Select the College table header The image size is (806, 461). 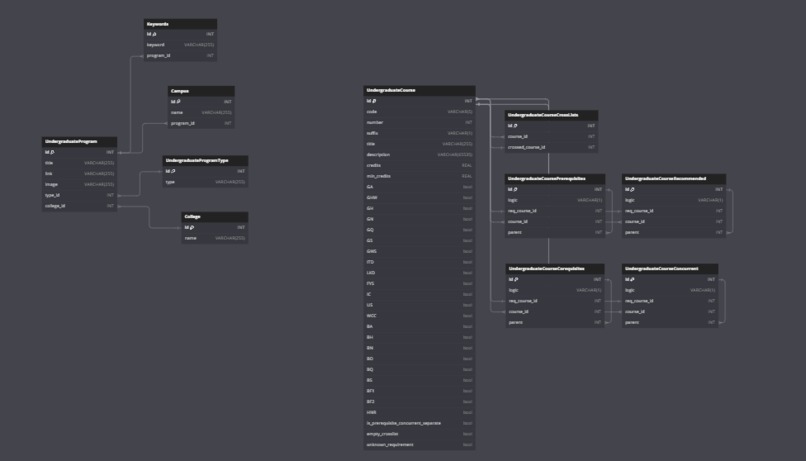point(215,217)
